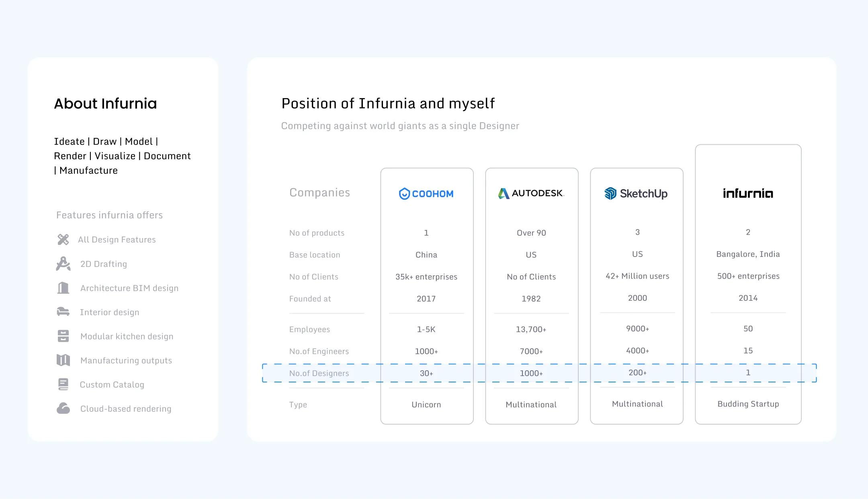Click the 'Companies' column header
868x499 pixels.
(320, 193)
